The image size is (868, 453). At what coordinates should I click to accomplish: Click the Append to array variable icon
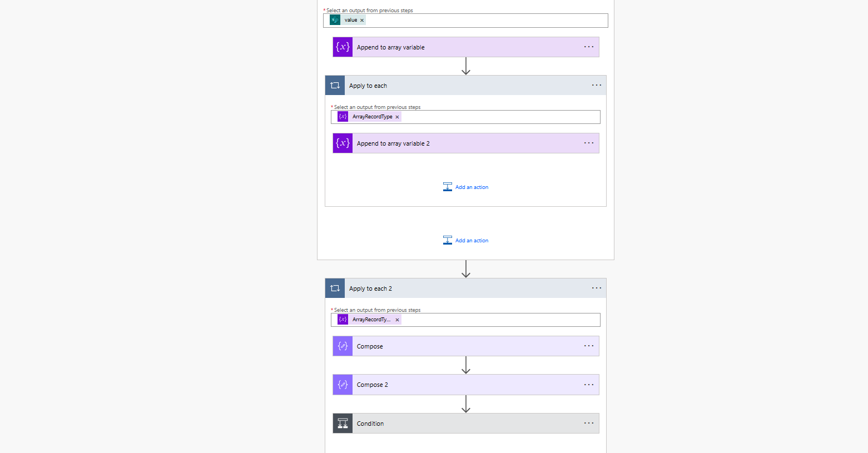343,47
